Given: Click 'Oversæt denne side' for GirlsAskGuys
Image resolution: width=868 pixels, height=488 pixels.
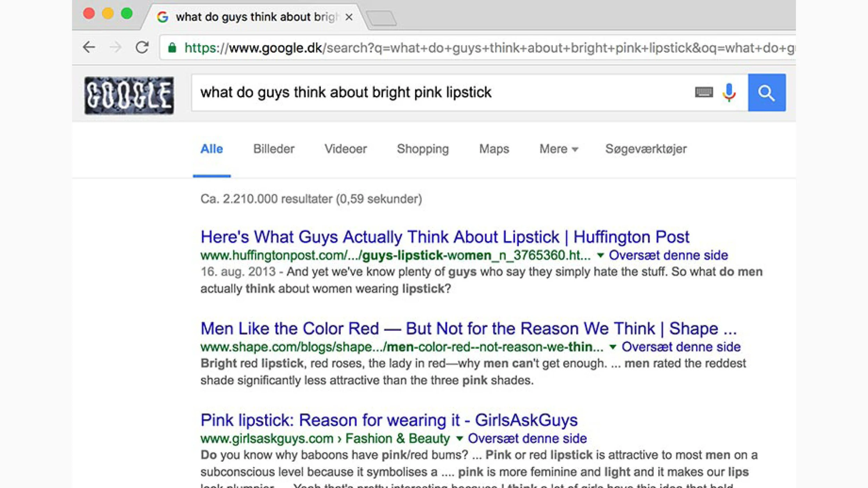Looking at the screenshot, I should pyautogui.click(x=527, y=439).
